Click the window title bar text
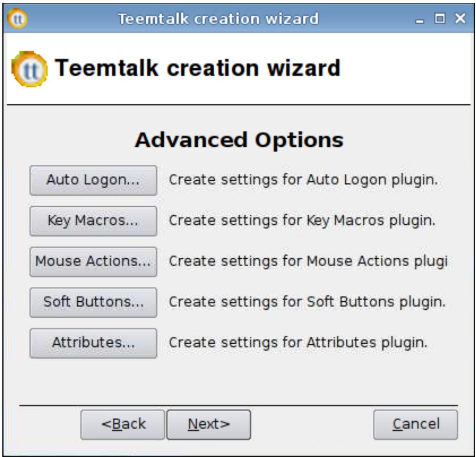476x457 pixels. point(218,18)
